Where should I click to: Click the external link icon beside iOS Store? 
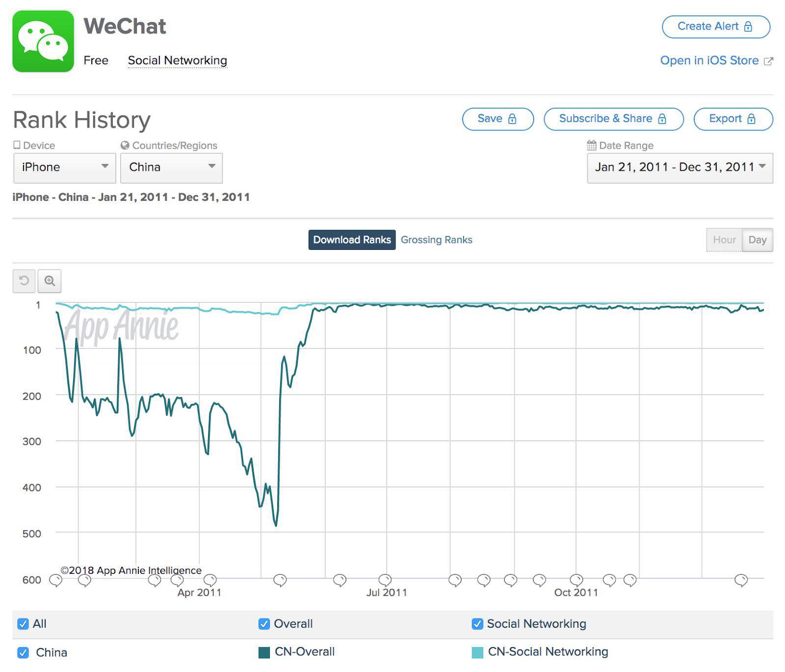pos(769,61)
